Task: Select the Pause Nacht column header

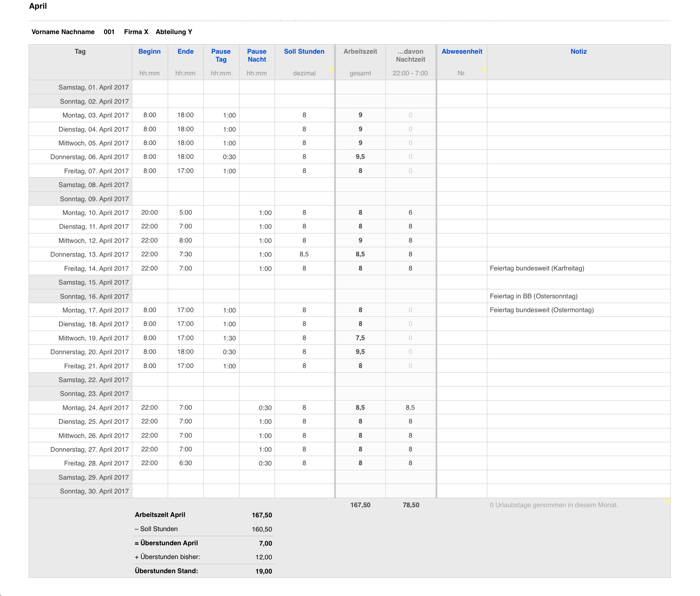Action: coord(257,55)
